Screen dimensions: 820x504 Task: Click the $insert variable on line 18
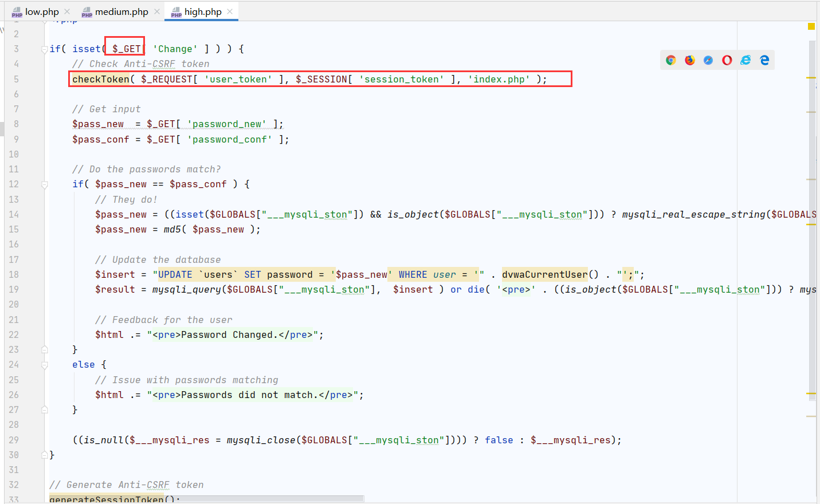115,275
